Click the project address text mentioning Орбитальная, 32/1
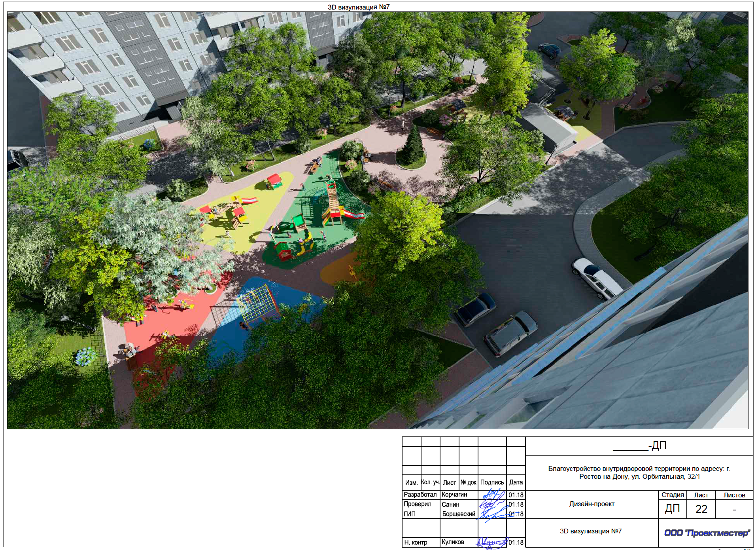756x550 pixels. [x=639, y=472]
